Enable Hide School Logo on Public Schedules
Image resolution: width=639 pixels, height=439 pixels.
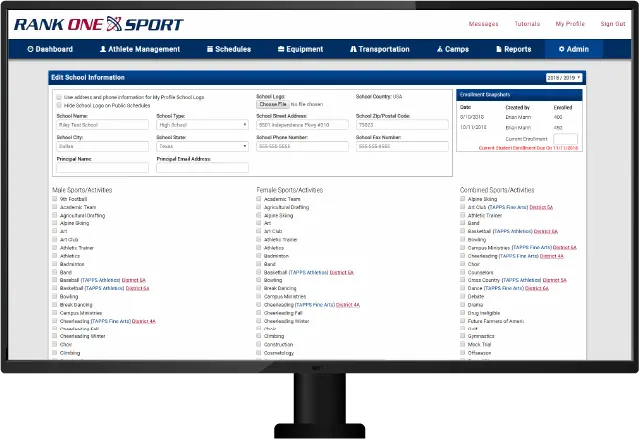[x=59, y=105]
